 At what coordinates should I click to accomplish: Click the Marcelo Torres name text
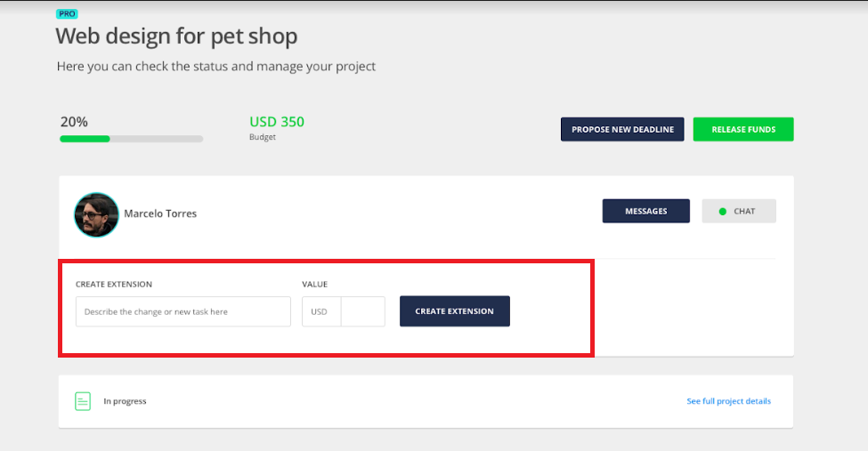pyautogui.click(x=160, y=213)
